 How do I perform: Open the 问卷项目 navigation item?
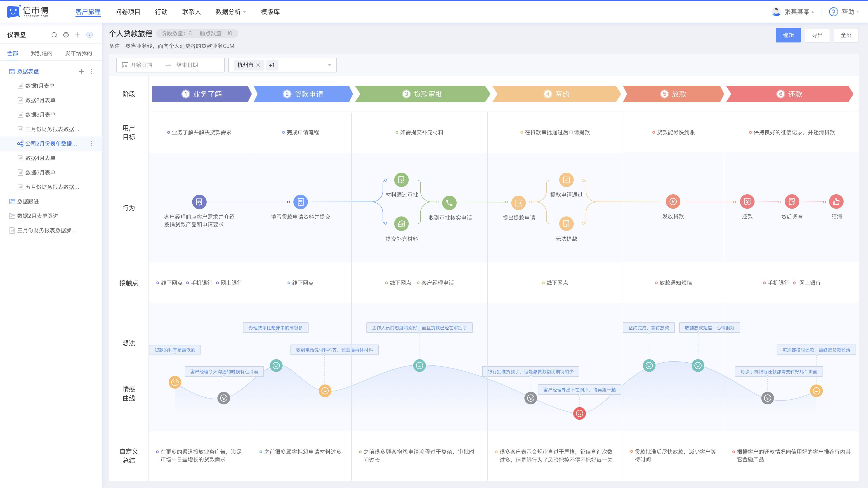tap(128, 12)
